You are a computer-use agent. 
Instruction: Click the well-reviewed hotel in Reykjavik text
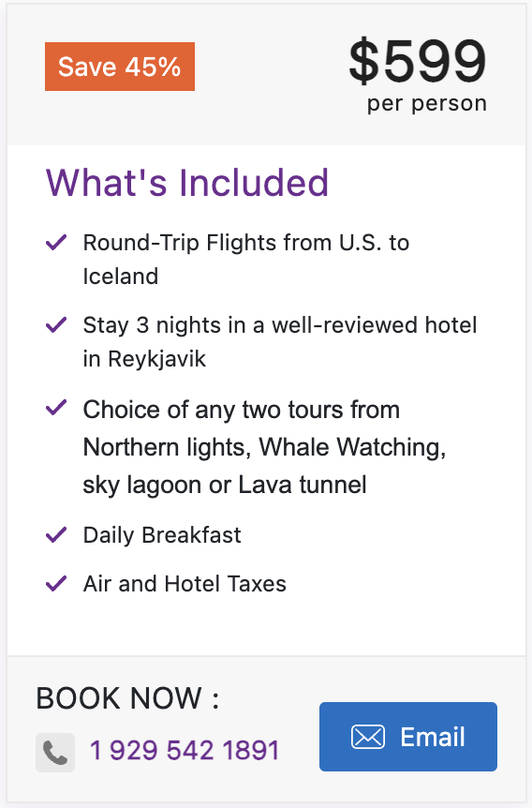pos(280,341)
